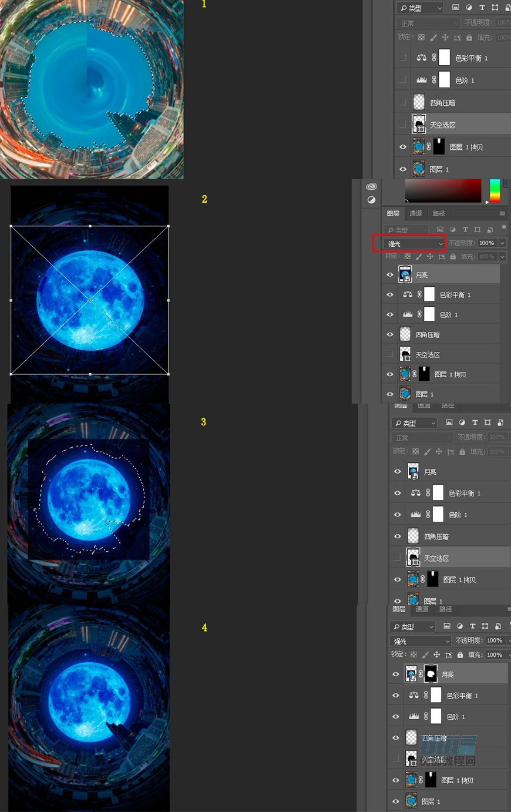Open the Creative Cloud Libraries panel icon
This screenshot has width=511, height=812.
[x=371, y=186]
